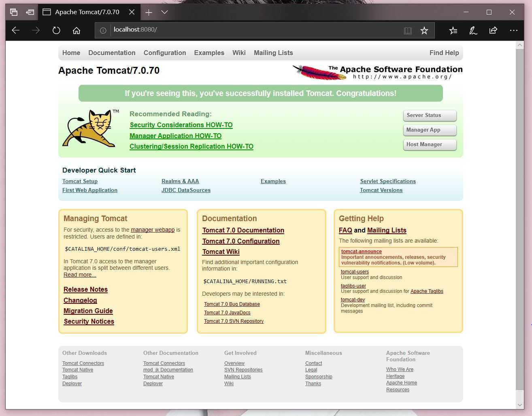Click Find Help in the navigation bar
This screenshot has width=532, height=416.
(x=444, y=53)
